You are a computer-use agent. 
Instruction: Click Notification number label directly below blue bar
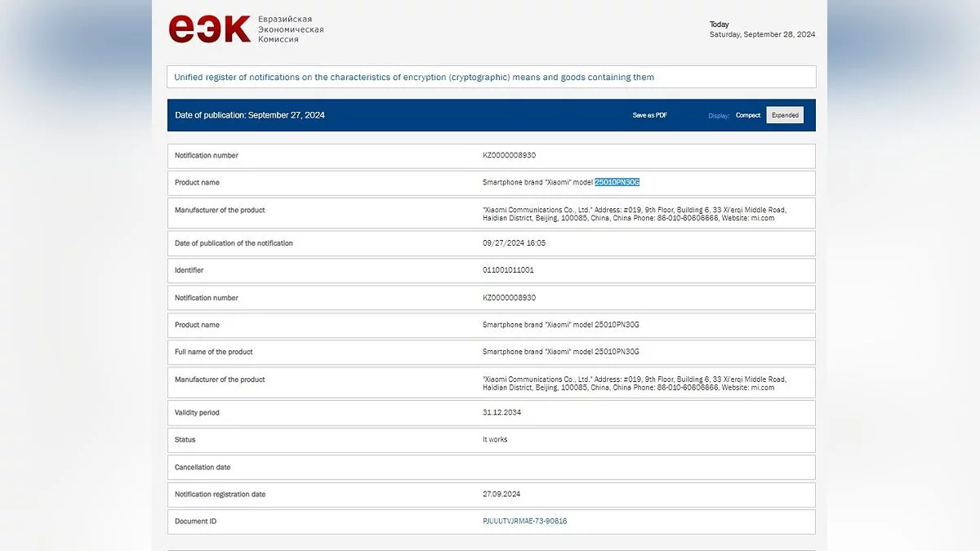[x=207, y=155]
